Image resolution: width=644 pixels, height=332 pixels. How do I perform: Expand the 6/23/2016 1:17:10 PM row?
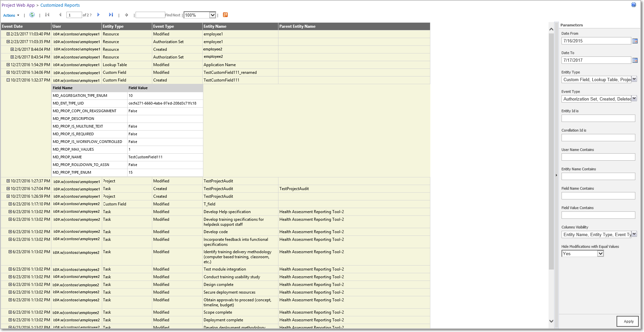pyautogui.click(x=10, y=204)
